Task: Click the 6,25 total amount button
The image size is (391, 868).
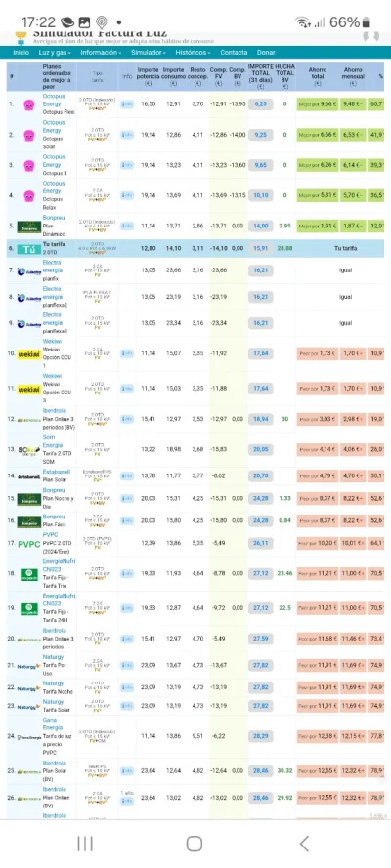Action: pyautogui.click(x=260, y=104)
